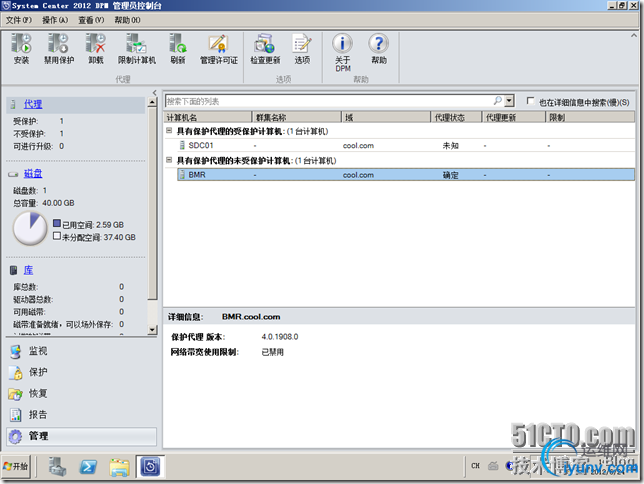Sort by Agent Status column header
The width and height of the screenshot is (644, 484).
pos(456,118)
